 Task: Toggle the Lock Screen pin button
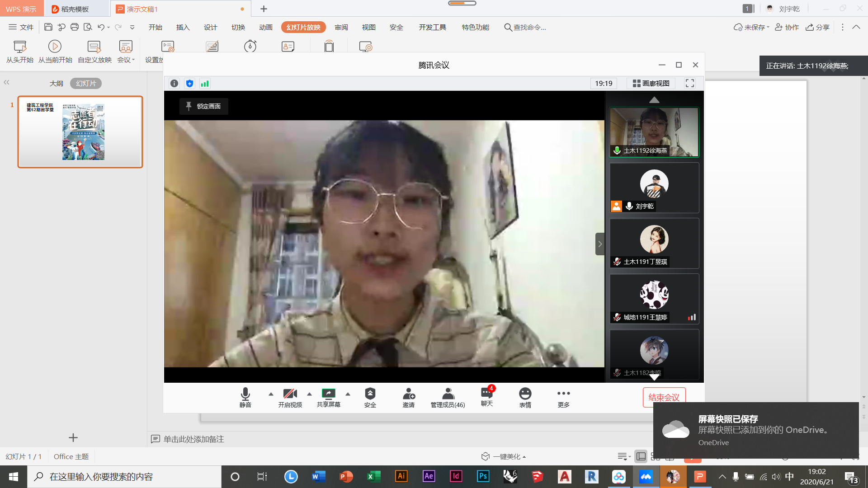tap(204, 106)
